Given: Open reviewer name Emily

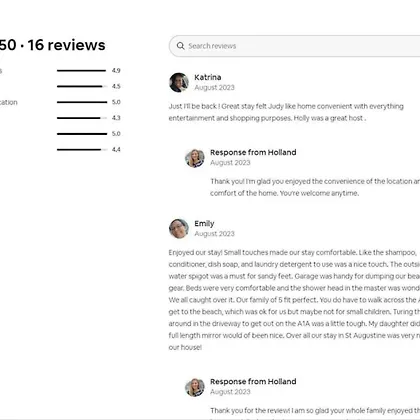Looking at the screenshot, I should [204, 223].
